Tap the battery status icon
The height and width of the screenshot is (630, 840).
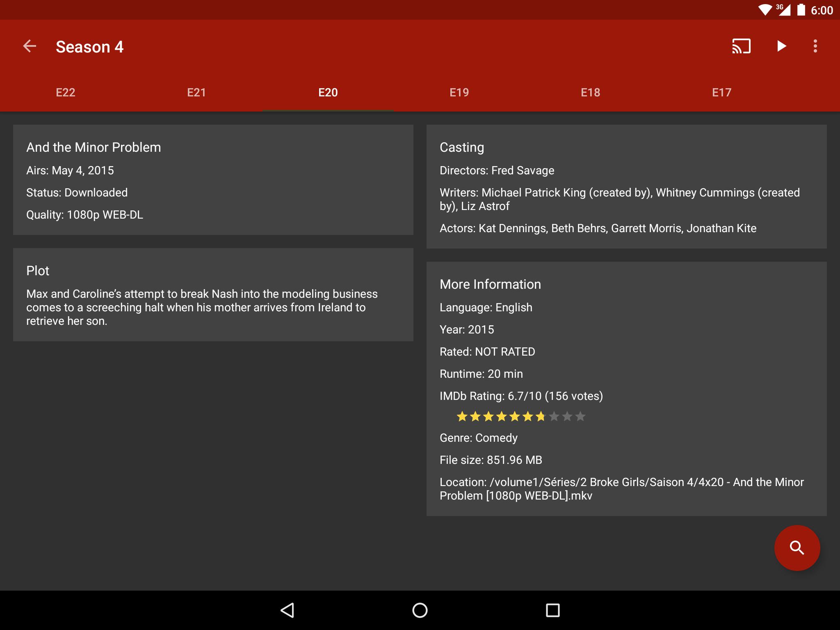click(801, 10)
